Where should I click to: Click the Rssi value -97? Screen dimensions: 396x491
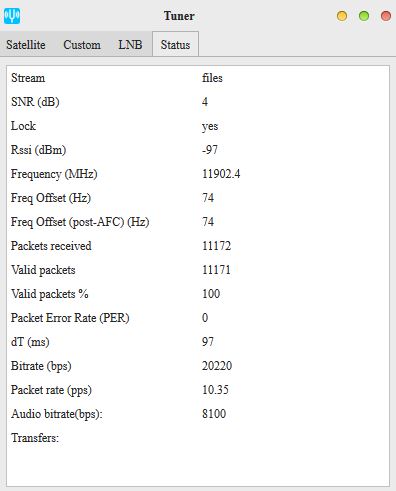tap(210, 150)
